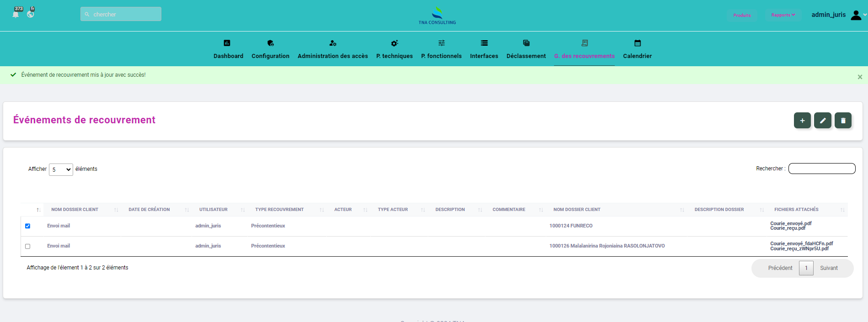Click the add event plus button

tap(802, 121)
